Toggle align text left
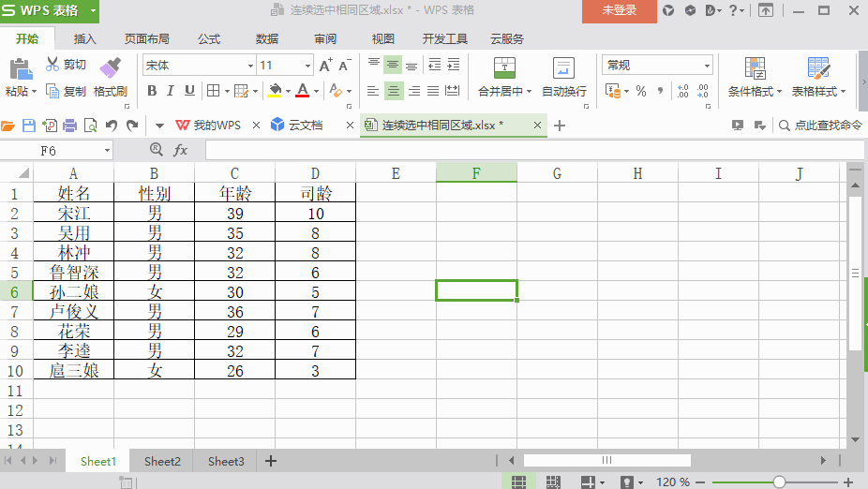Image resolution: width=868 pixels, height=489 pixels. click(373, 91)
